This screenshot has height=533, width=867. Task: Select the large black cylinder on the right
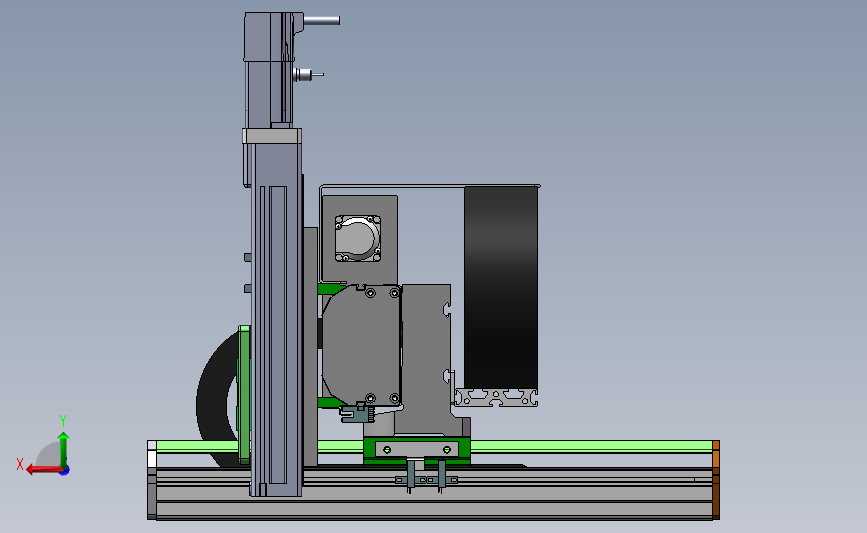click(x=501, y=288)
